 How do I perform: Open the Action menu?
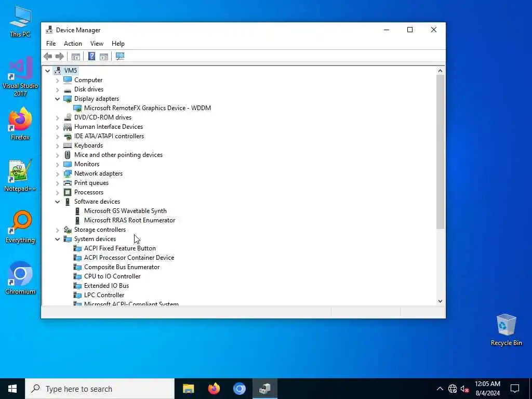click(x=73, y=44)
